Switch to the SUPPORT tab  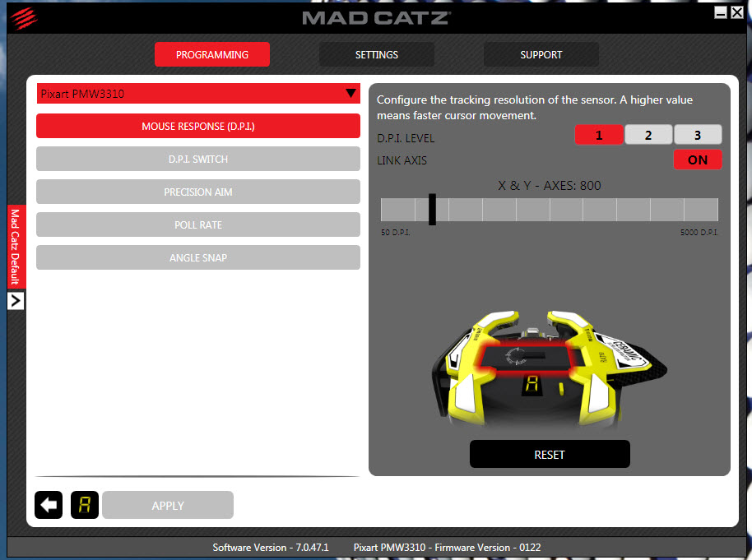click(x=541, y=54)
